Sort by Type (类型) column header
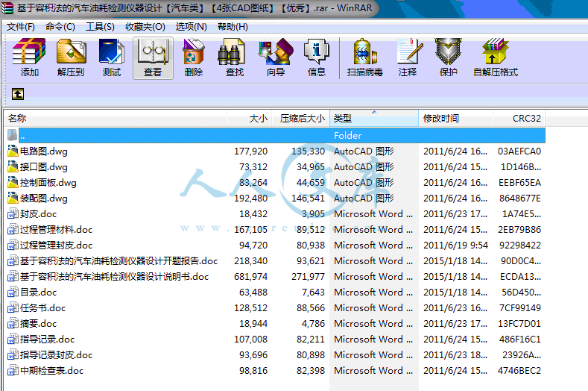 [x=374, y=119]
